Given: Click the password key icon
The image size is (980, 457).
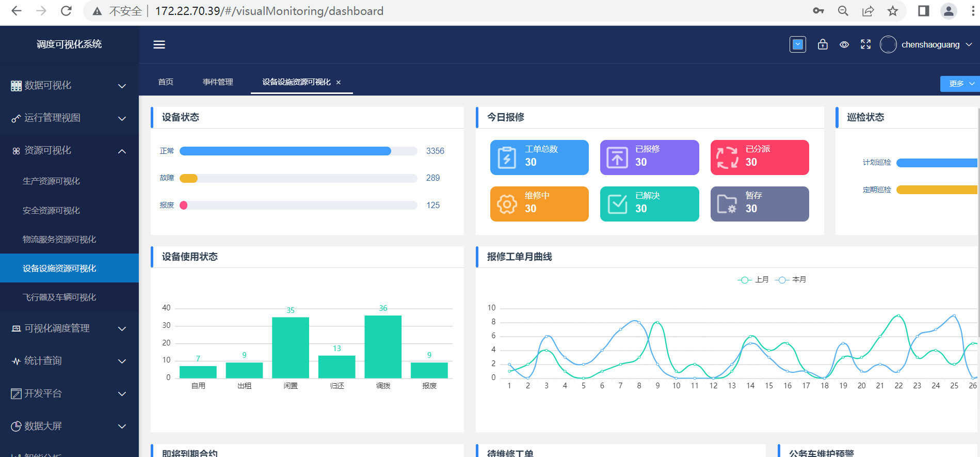Looking at the screenshot, I should (818, 11).
